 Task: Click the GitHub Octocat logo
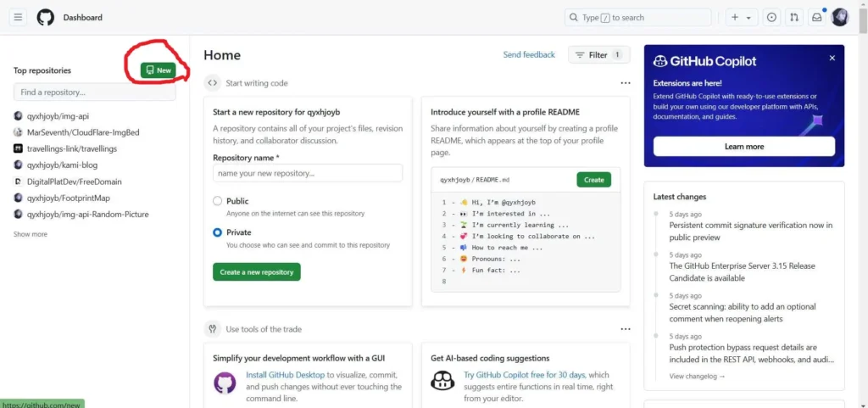[45, 17]
